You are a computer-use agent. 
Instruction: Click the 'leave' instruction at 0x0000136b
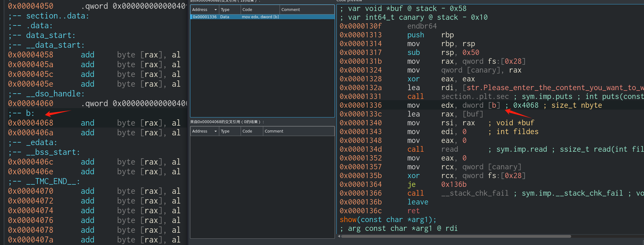tap(418, 202)
